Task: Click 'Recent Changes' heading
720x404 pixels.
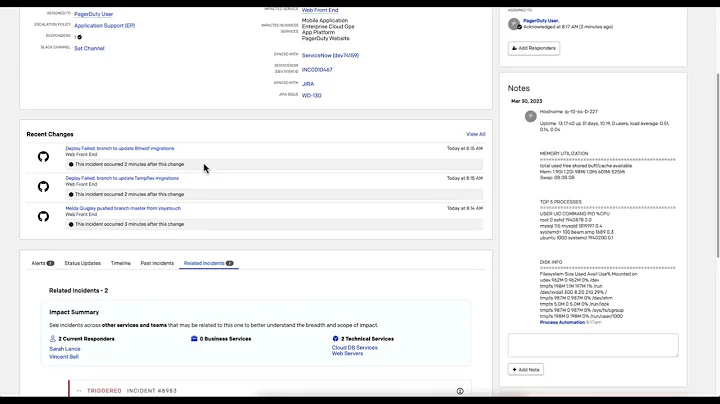Action: click(x=50, y=134)
